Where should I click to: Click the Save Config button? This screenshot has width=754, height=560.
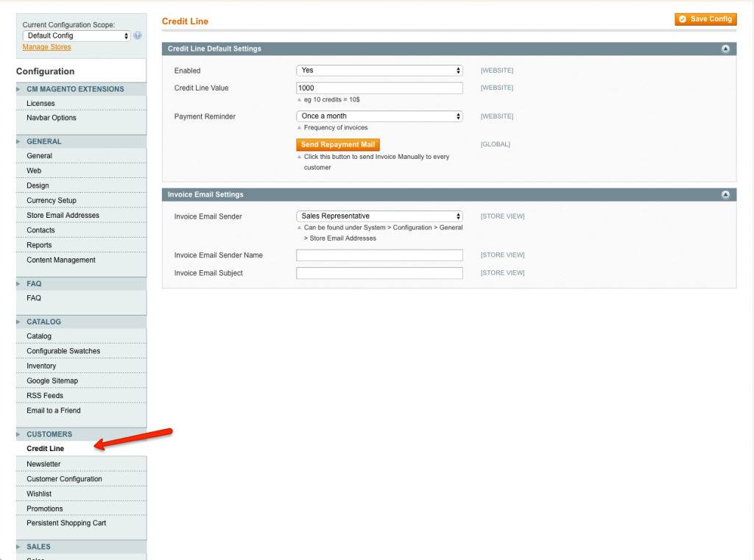pyautogui.click(x=705, y=19)
